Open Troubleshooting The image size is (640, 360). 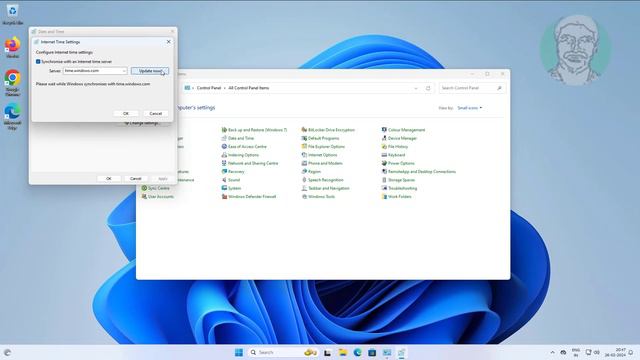pos(399,188)
